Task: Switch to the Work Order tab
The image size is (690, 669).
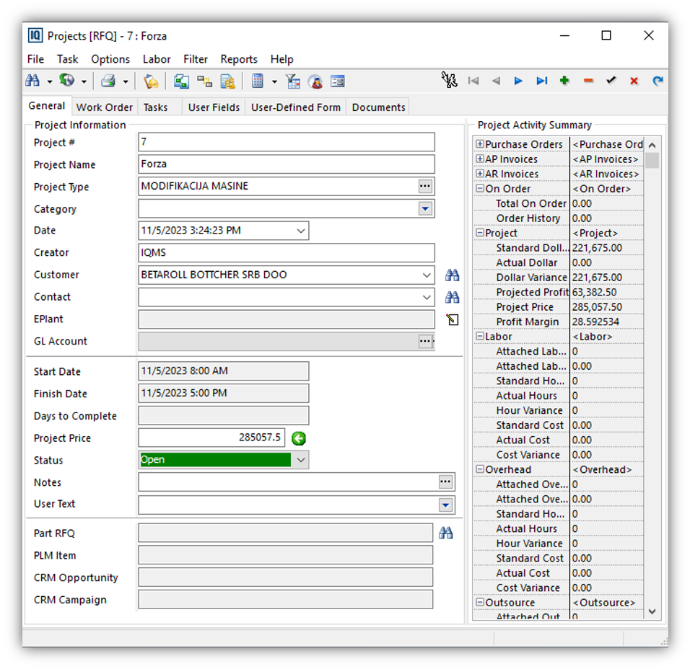Action: click(x=104, y=107)
